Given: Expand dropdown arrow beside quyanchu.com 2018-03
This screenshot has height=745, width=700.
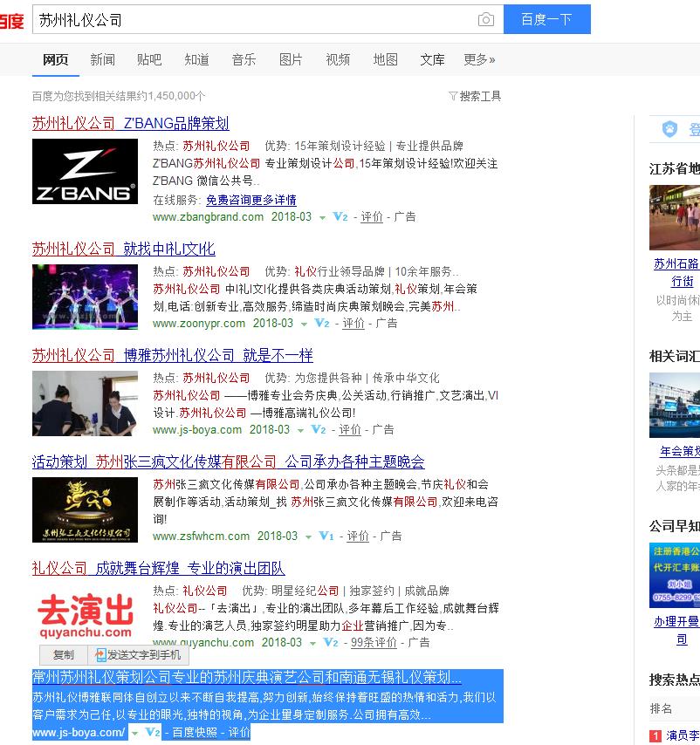Looking at the screenshot, I should (x=312, y=643).
